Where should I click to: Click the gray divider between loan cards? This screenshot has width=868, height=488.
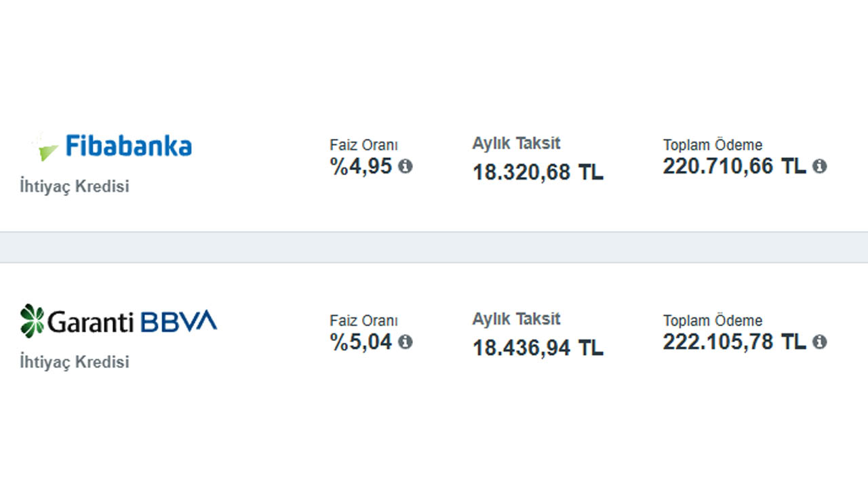pyautogui.click(x=434, y=247)
